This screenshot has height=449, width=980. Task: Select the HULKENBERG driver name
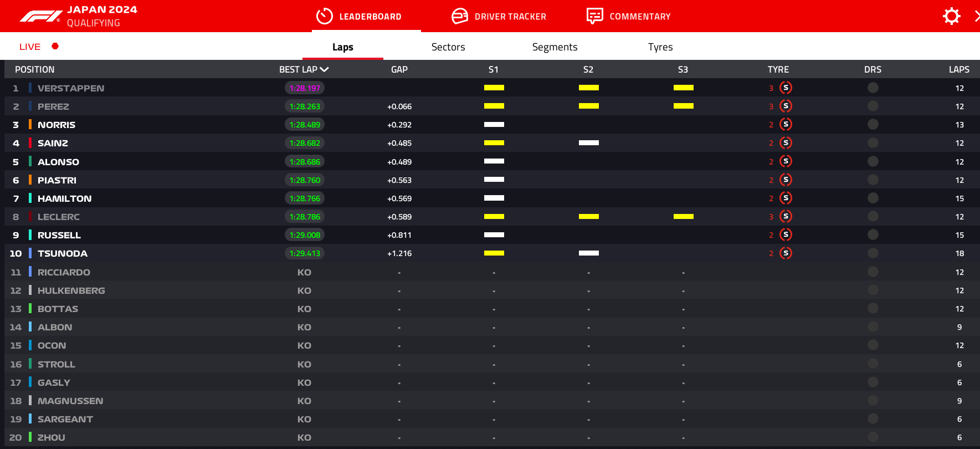[71, 290]
